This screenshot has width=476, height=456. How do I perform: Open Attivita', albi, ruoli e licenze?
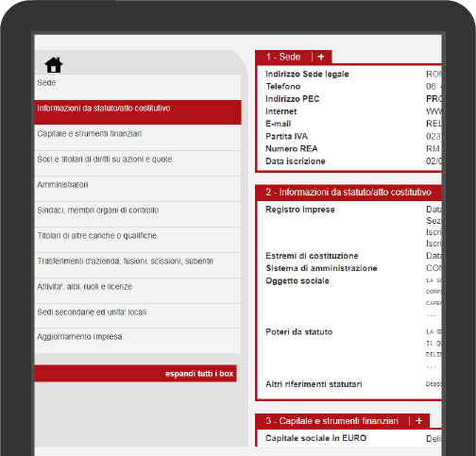point(138,291)
